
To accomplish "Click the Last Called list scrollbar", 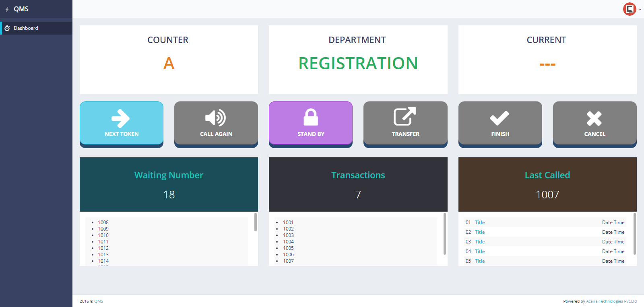I will [x=635, y=234].
